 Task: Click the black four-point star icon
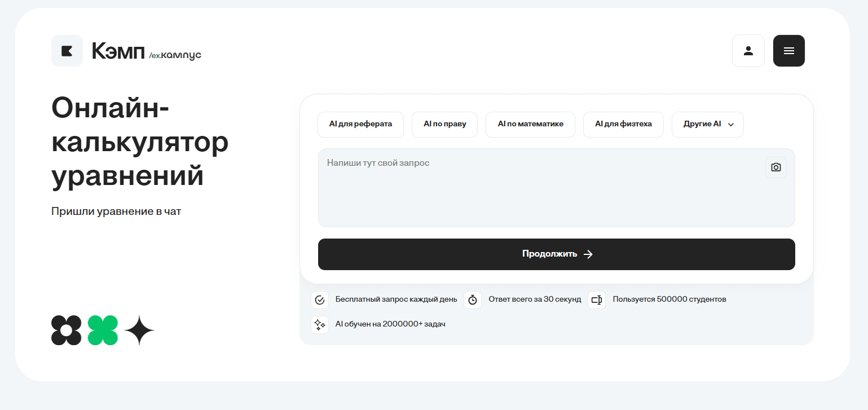tap(139, 330)
